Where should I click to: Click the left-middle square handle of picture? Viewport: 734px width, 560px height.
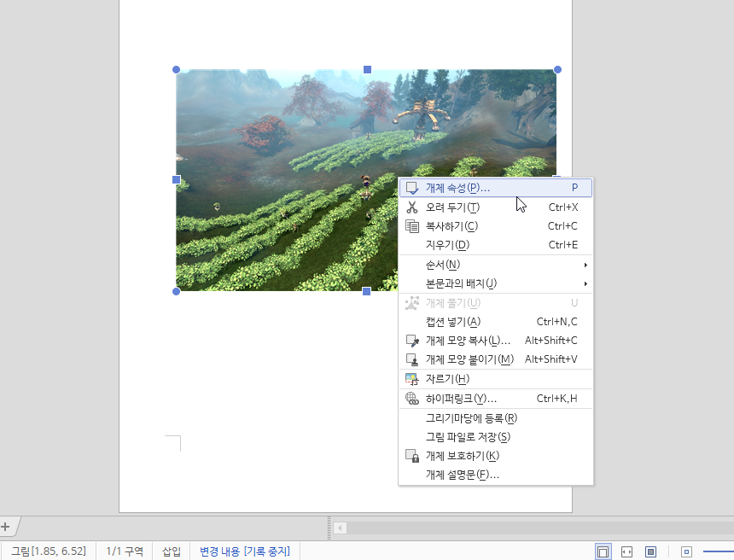(177, 179)
